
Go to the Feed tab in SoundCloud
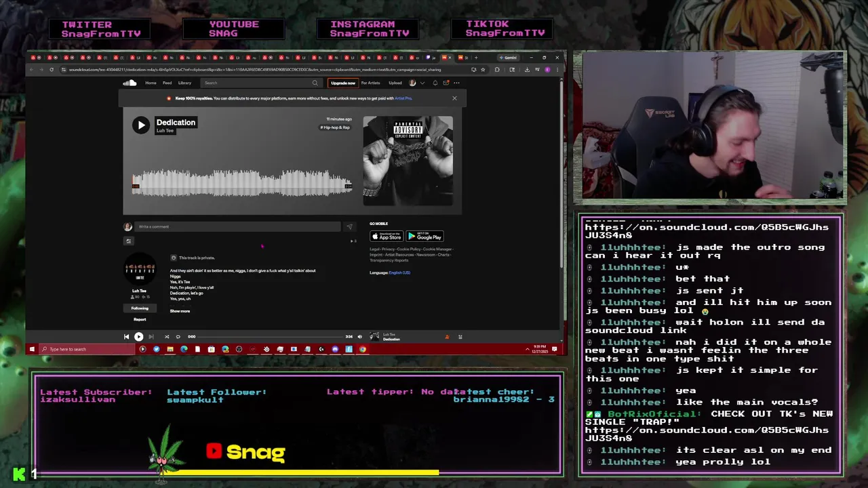pyautogui.click(x=167, y=83)
